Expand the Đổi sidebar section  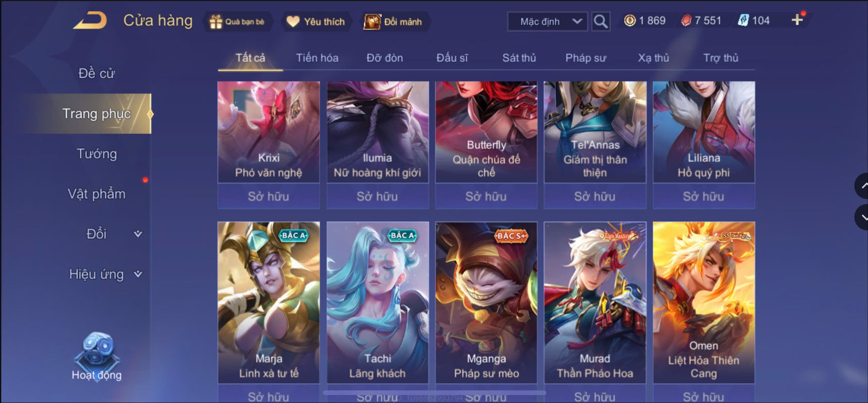click(x=138, y=234)
